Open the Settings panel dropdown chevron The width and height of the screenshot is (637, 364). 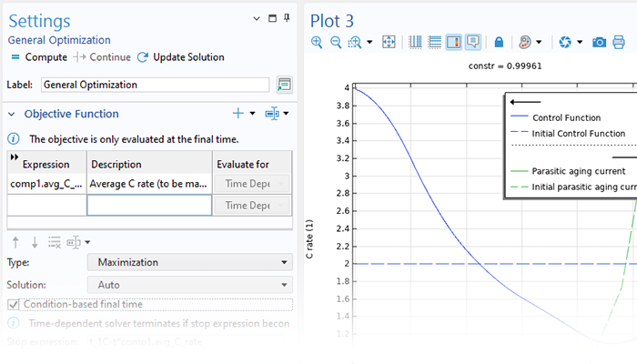coord(257,19)
